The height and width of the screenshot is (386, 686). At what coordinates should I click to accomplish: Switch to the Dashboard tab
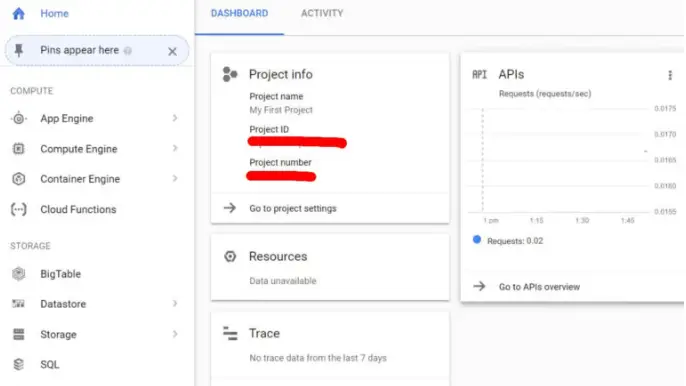tap(239, 14)
